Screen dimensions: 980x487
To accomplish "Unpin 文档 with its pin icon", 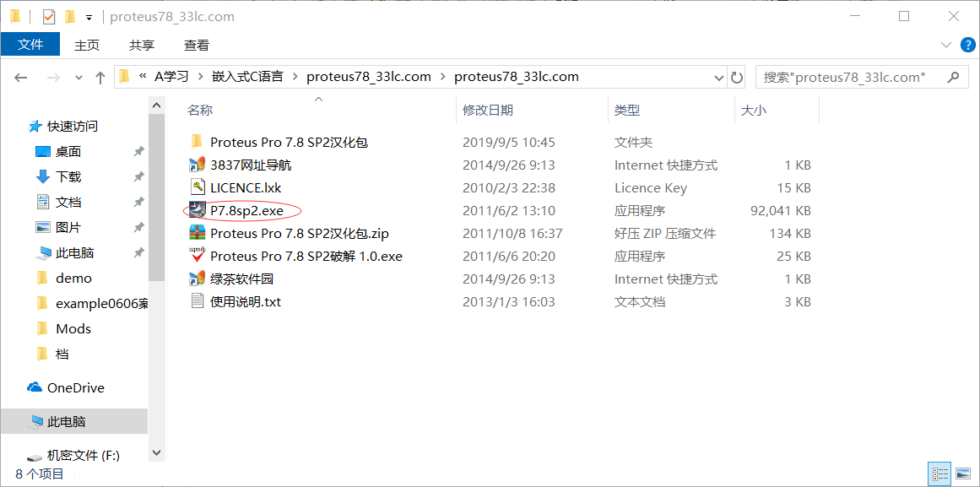I will pos(138,203).
